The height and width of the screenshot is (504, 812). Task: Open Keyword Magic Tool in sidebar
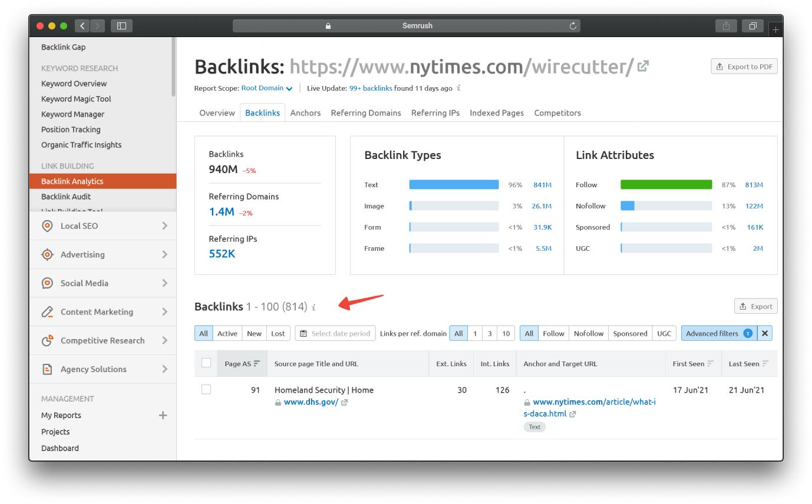point(76,99)
